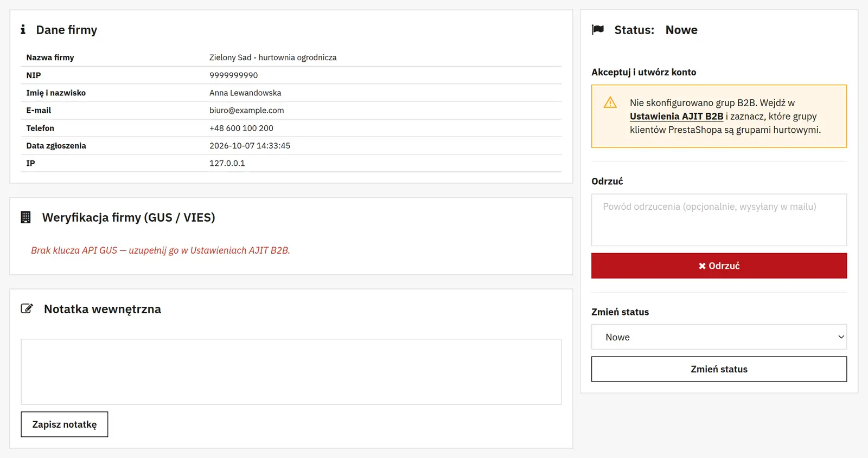This screenshot has width=868, height=458.
Task: Select the phone number +48 600 100 200
Action: pyautogui.click(x=241, y=128)
